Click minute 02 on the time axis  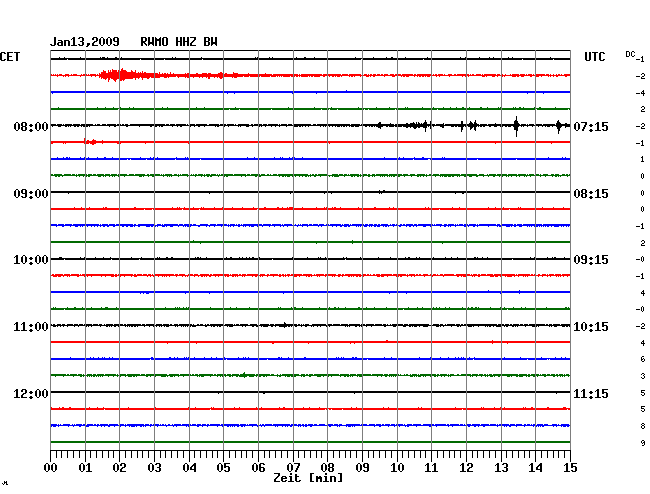coord(119,467)
